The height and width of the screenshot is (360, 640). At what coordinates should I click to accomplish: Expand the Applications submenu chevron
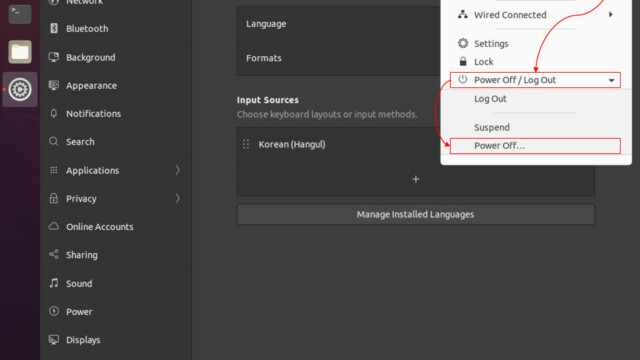tap(178, 170)
